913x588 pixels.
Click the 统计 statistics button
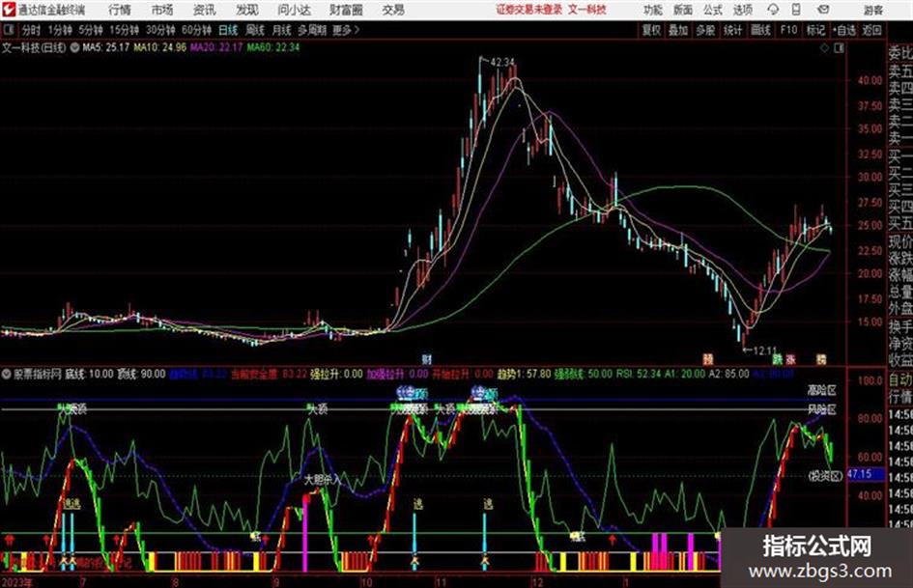pyautogui.click(x=732, y=30)
